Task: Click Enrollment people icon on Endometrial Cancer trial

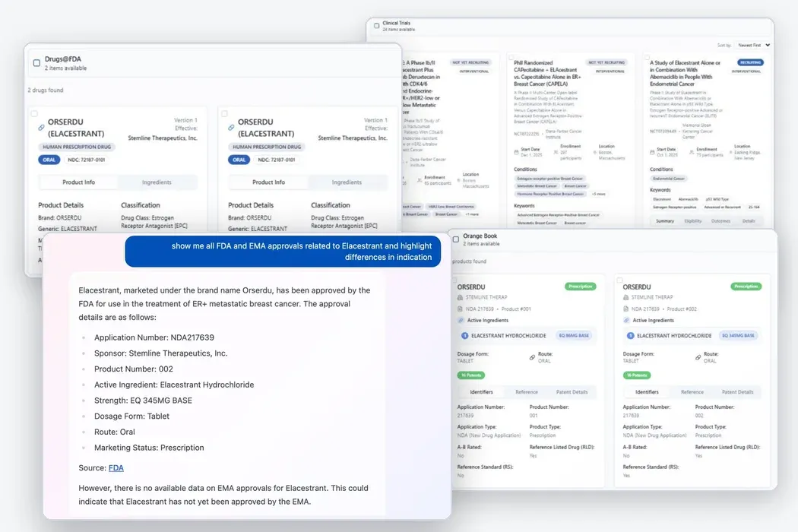Action: (x=691, y=152)
